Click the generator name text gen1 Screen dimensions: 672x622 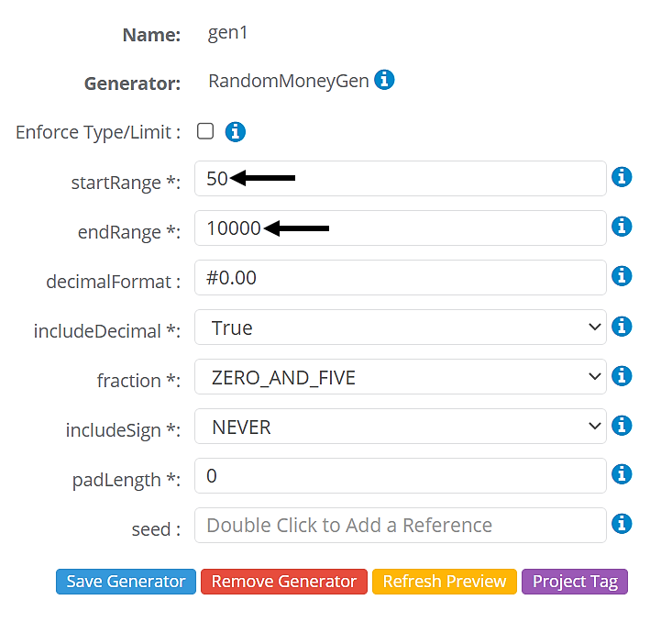click(x=227, y=33)
